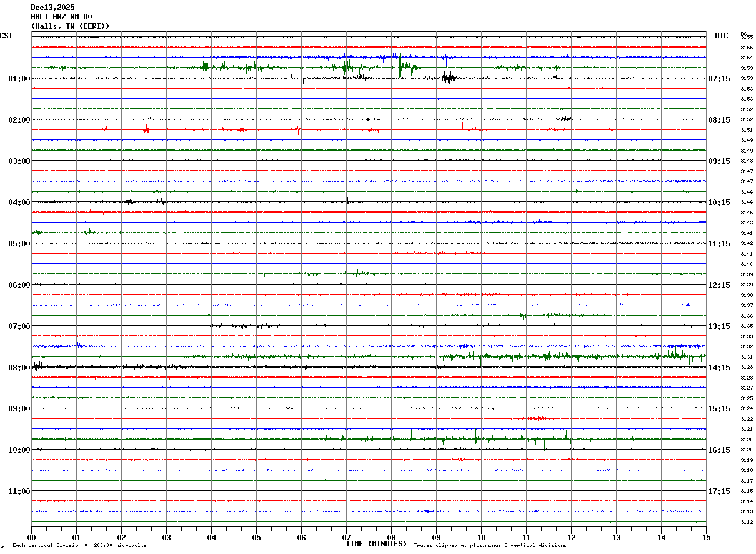The width and height of the screenshot is (756, 554).
Task: Select the UTC timezone label
Action: [x=722, y=36]
